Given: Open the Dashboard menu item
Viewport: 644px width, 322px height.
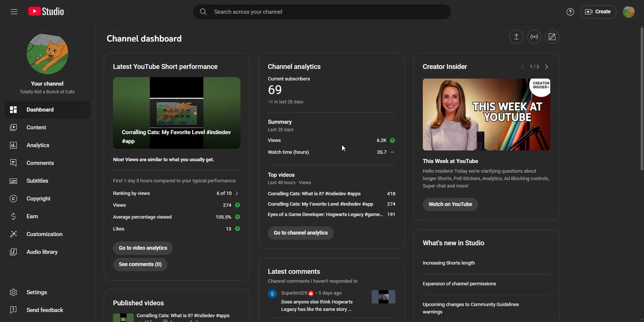Looking at the screenshot, I should point(47,109).
